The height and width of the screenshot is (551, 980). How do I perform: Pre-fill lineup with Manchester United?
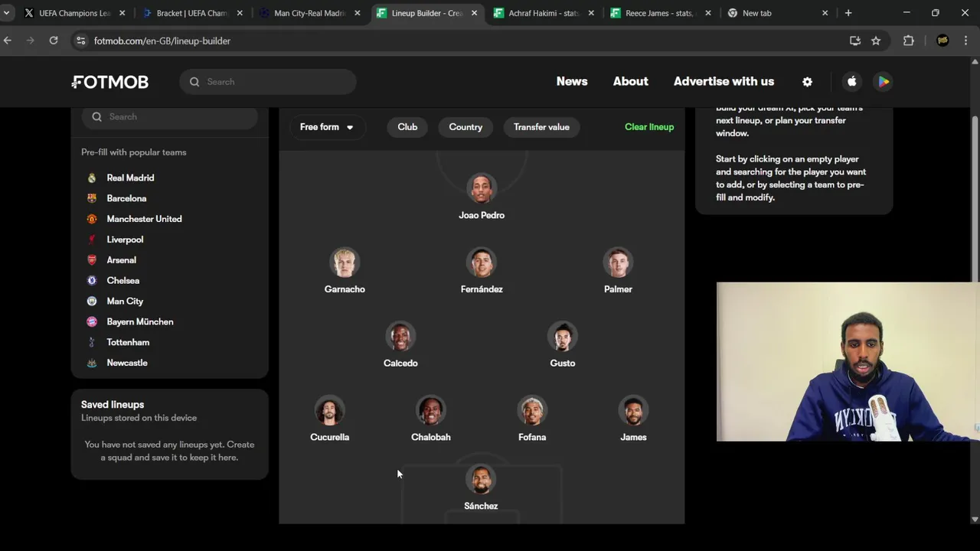click(x=145, y=219)
